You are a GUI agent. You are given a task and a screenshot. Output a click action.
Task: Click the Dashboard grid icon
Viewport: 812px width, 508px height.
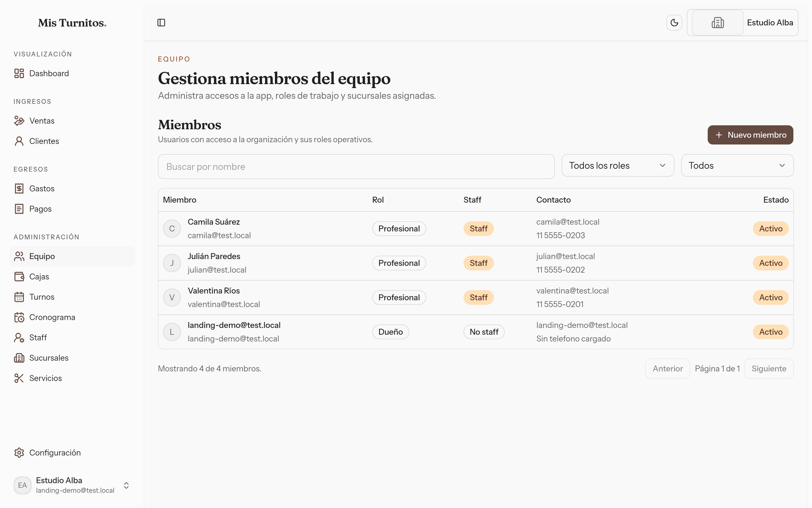(x=19, y=73)
